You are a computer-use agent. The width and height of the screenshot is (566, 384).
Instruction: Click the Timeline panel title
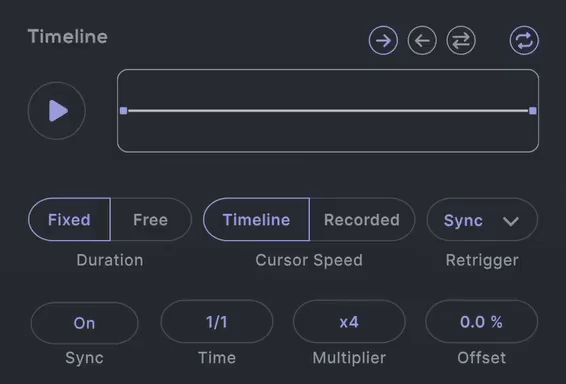68,37
